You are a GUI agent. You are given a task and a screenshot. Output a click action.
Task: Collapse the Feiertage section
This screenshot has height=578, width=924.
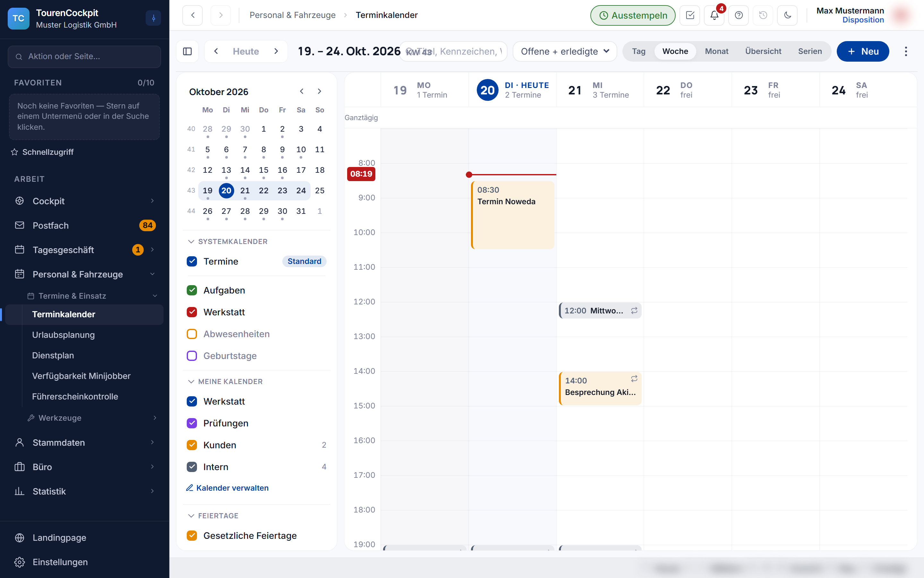coord(213,516)
